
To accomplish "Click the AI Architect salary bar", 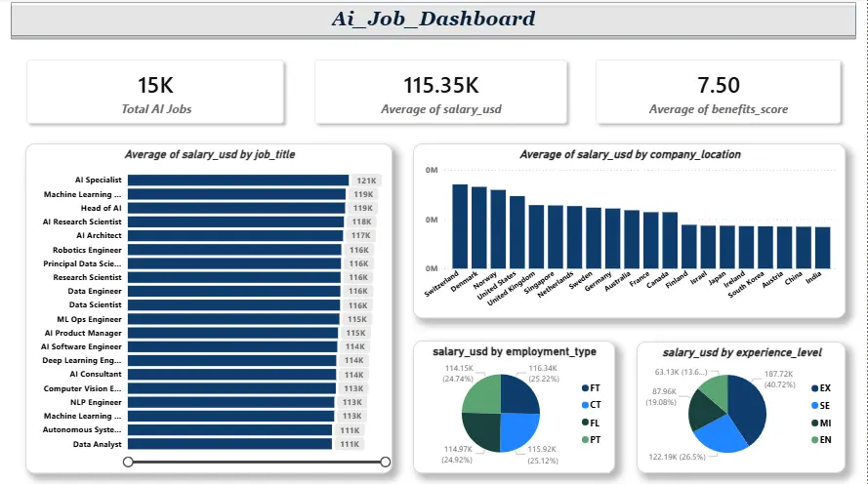I will click(x=235, y=235).
